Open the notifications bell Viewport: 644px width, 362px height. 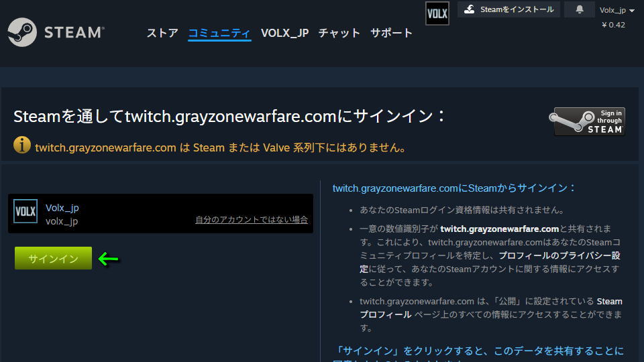click(579, 9)
